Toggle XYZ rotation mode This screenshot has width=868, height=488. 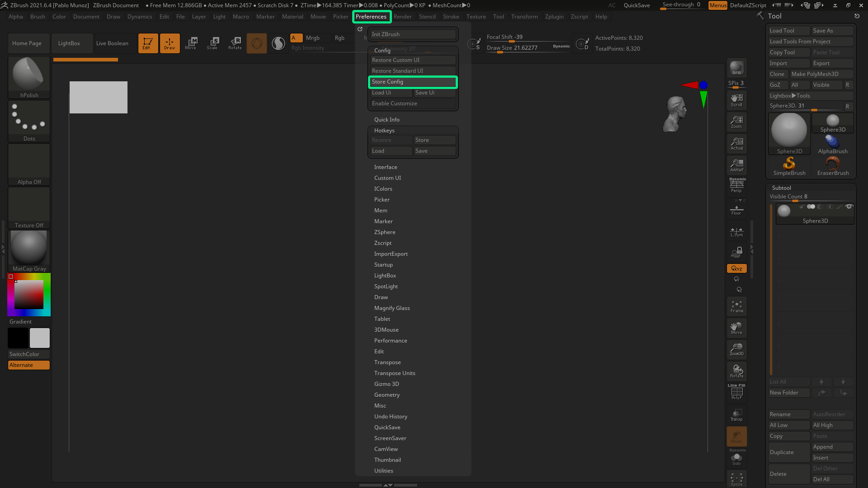(x=736, y=268)
